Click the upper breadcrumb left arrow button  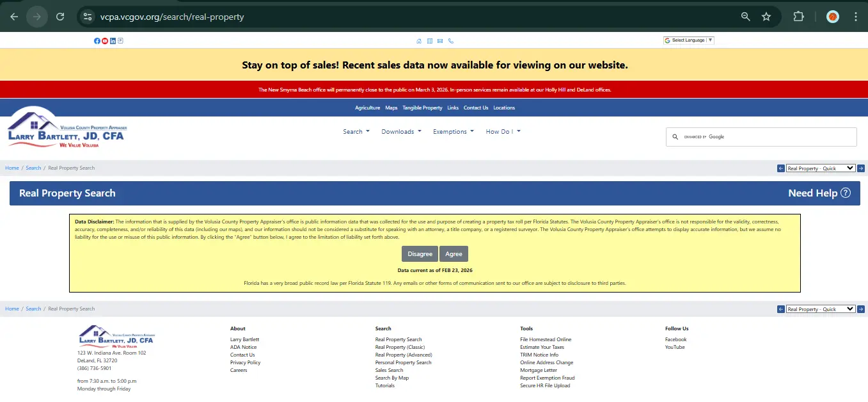(780, 168)
